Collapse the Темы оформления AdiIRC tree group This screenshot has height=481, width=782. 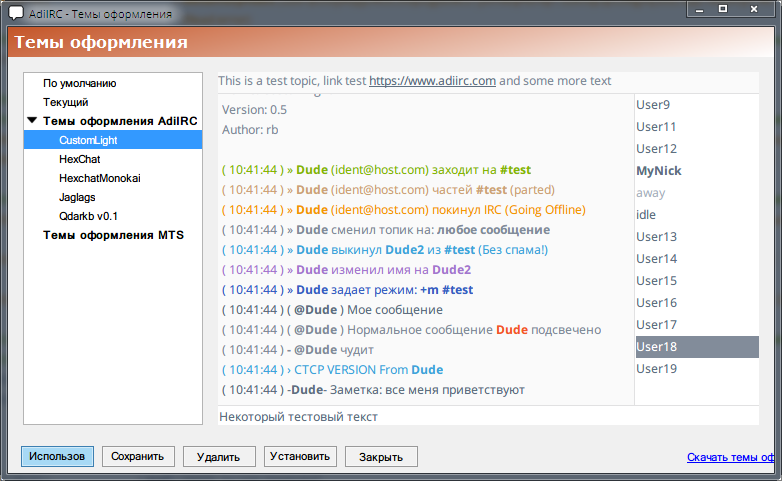pos(32,120)
